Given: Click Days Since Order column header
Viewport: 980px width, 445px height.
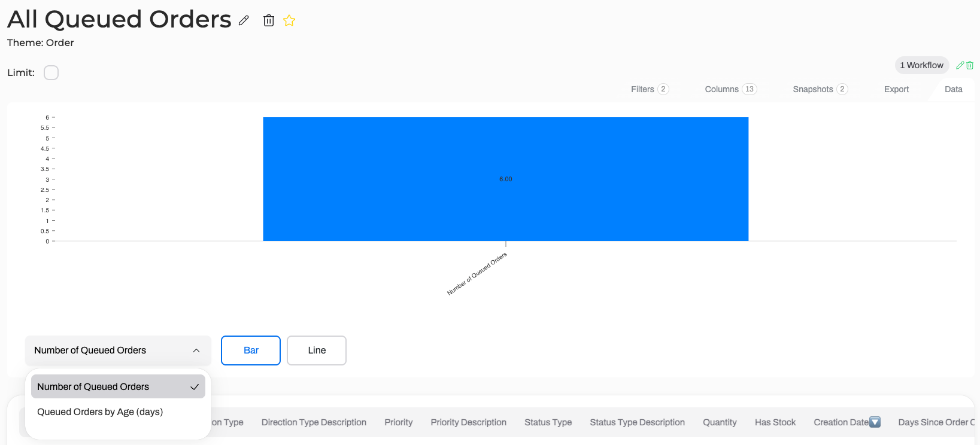Looking at the screenshot, I should (x=936, y=422).
